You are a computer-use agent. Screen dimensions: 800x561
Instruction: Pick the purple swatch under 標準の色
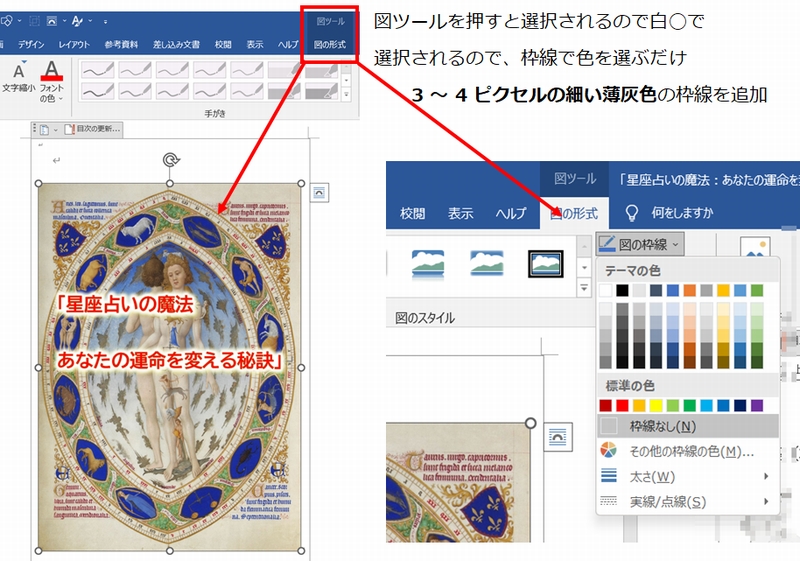tap(757, 405)
